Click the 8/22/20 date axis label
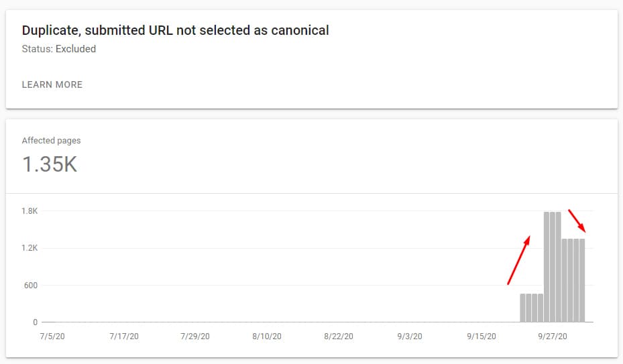 (339, 337)
